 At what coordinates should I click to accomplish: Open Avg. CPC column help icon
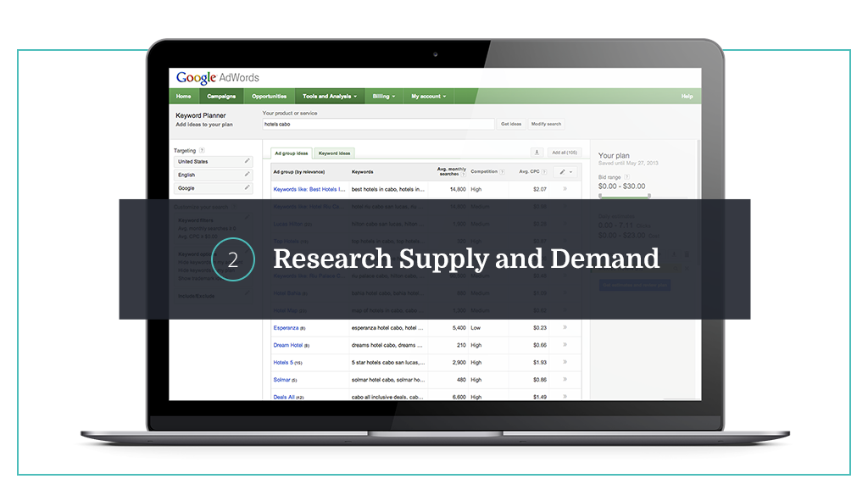544,171
